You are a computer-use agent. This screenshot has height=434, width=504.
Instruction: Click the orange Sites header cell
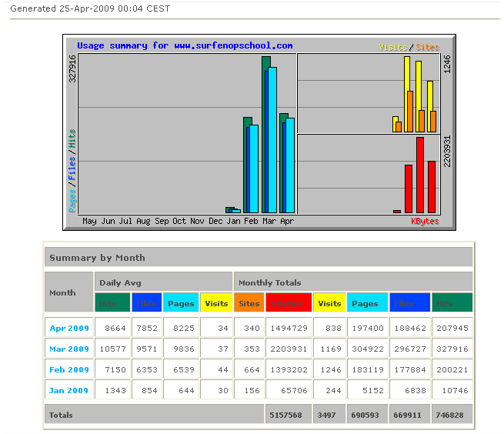click(x=249, y=302)
